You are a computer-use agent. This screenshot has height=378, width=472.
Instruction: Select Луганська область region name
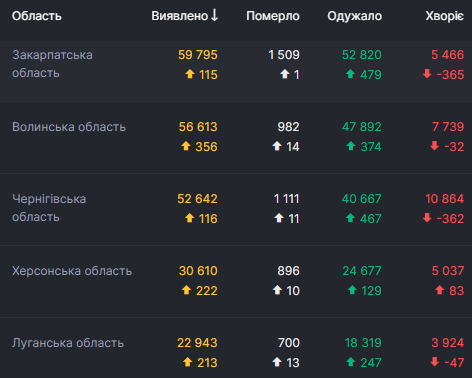(x=68, y=343)
